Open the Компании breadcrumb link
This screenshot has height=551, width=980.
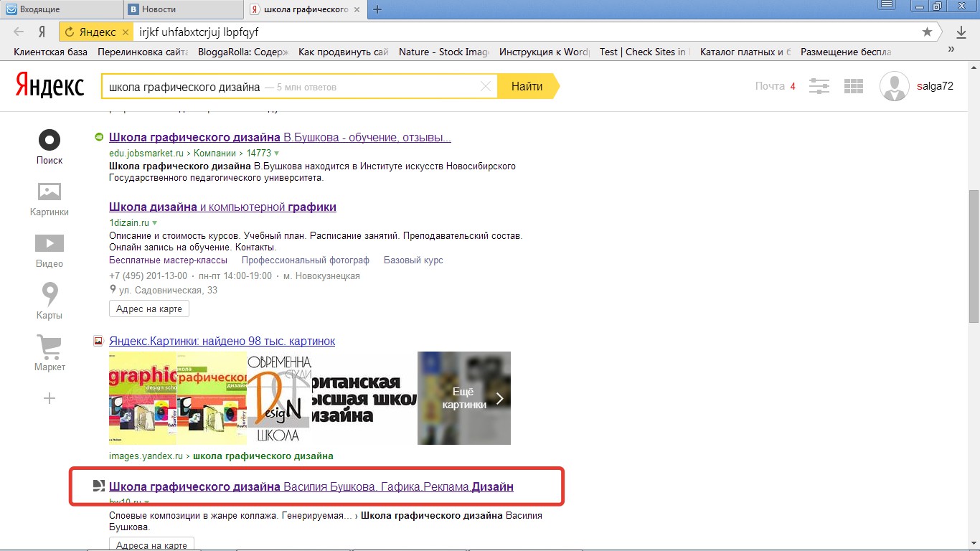[213, 153]
